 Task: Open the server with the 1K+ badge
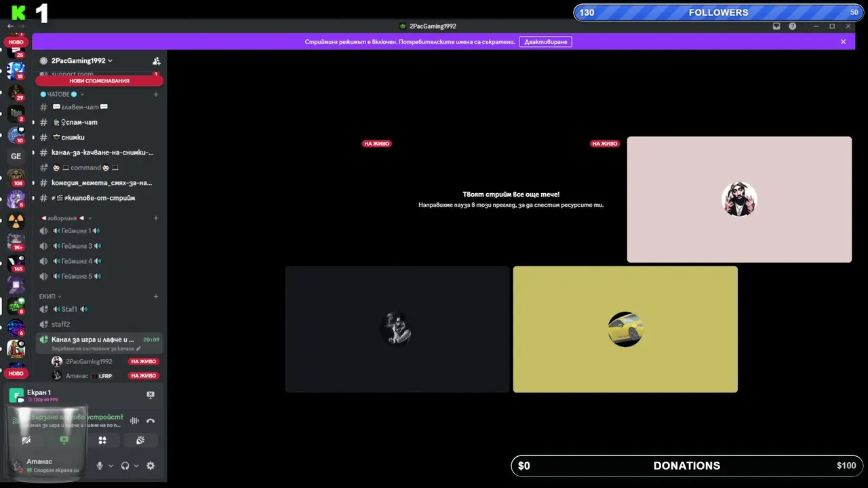16,242
